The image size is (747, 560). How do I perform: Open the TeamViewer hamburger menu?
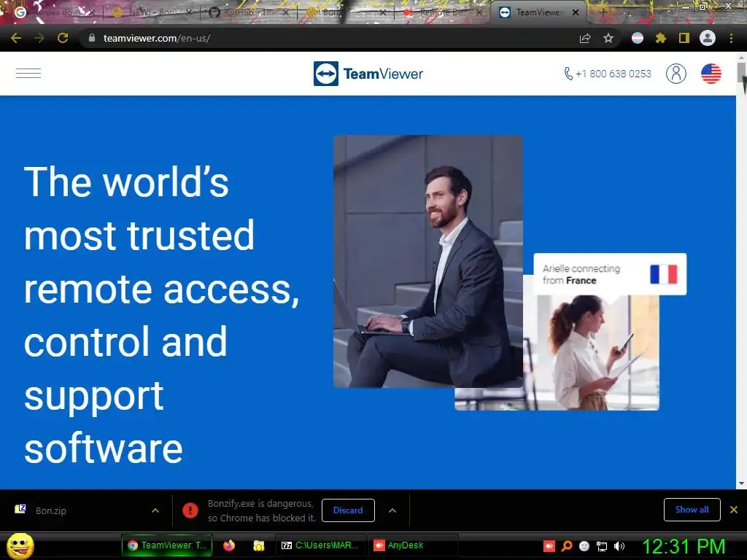click(x=28, y=74)
